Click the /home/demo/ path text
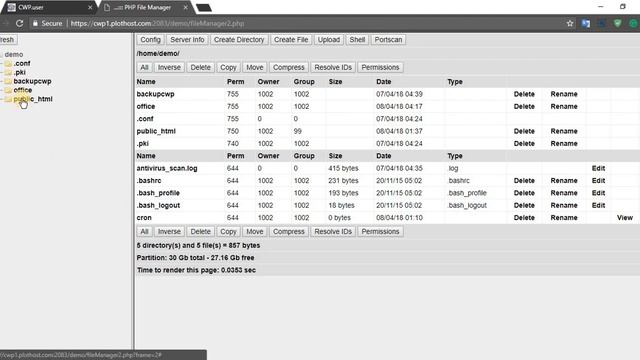This screenshot has height=360, width=640. (x=158, y=53)
